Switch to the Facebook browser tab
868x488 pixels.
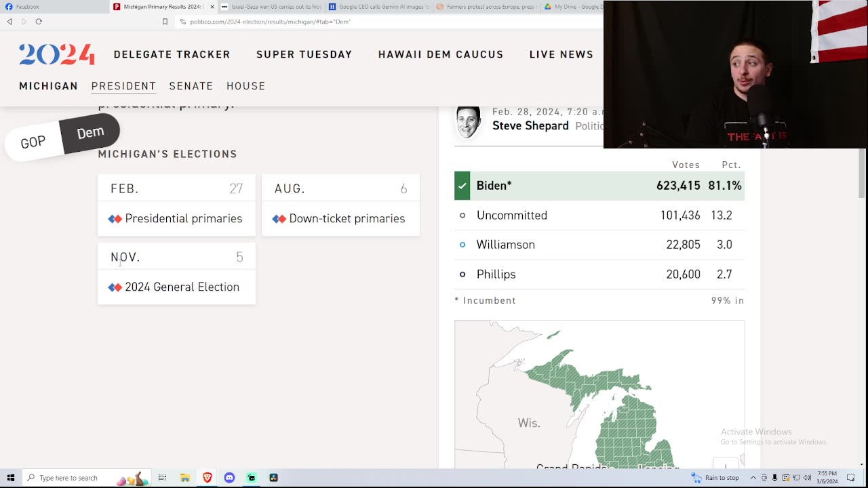pos(54,7)
